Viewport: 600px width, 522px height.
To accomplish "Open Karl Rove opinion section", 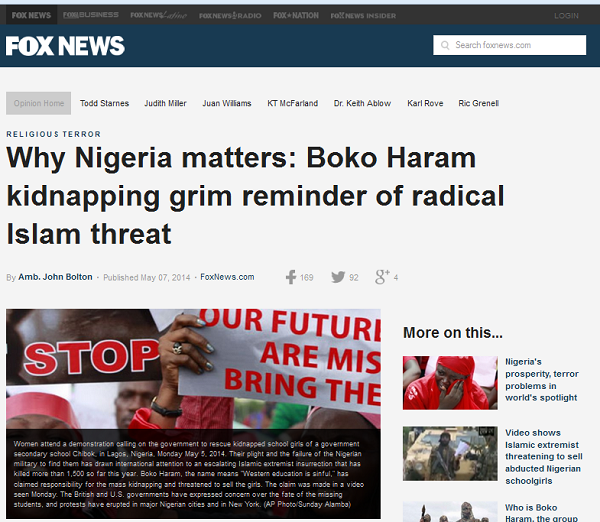I will coord(425,103).
